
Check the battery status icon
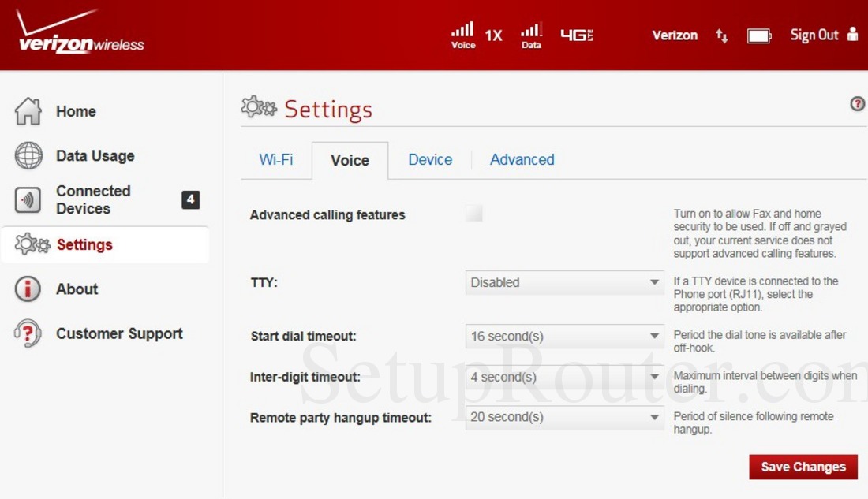tap(758, 35)
